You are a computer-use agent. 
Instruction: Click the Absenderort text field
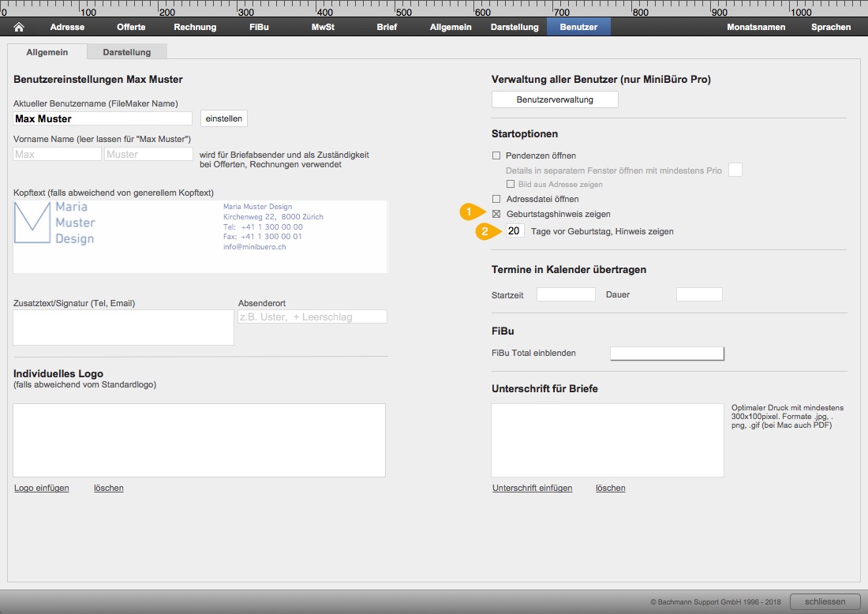[312, 316]
